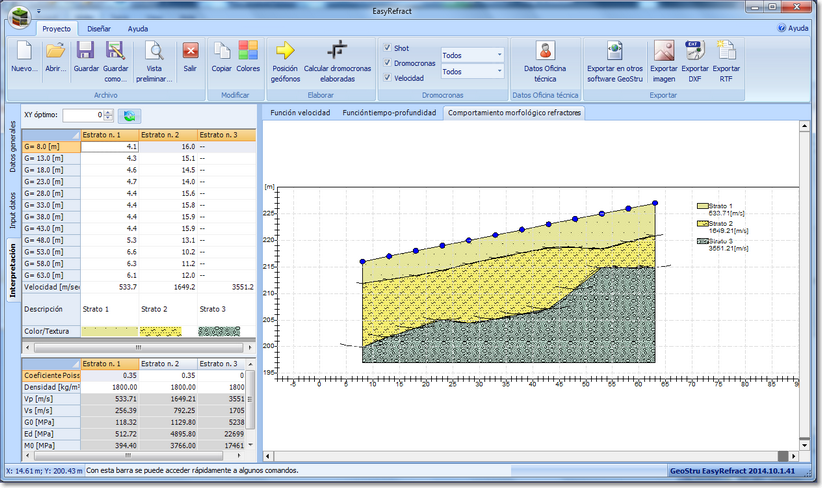Click the Ed [MPa] row header
822x488 pixels.
(x=51, y=434)
